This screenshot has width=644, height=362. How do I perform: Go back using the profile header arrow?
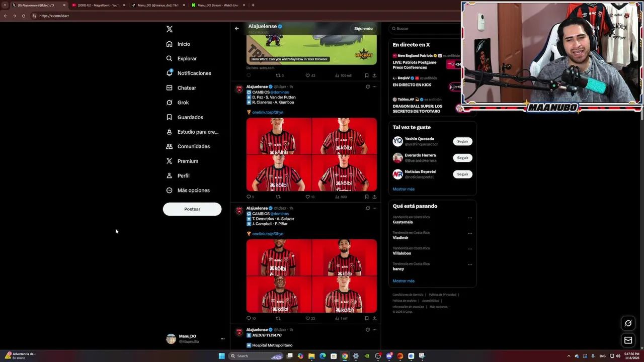237,29
